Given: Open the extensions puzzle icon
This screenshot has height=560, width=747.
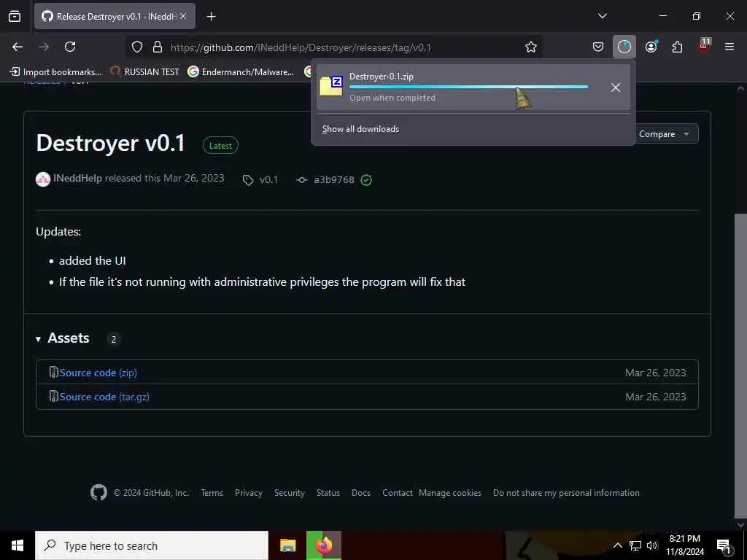Looking at the screenshot, I should [677, 47].
